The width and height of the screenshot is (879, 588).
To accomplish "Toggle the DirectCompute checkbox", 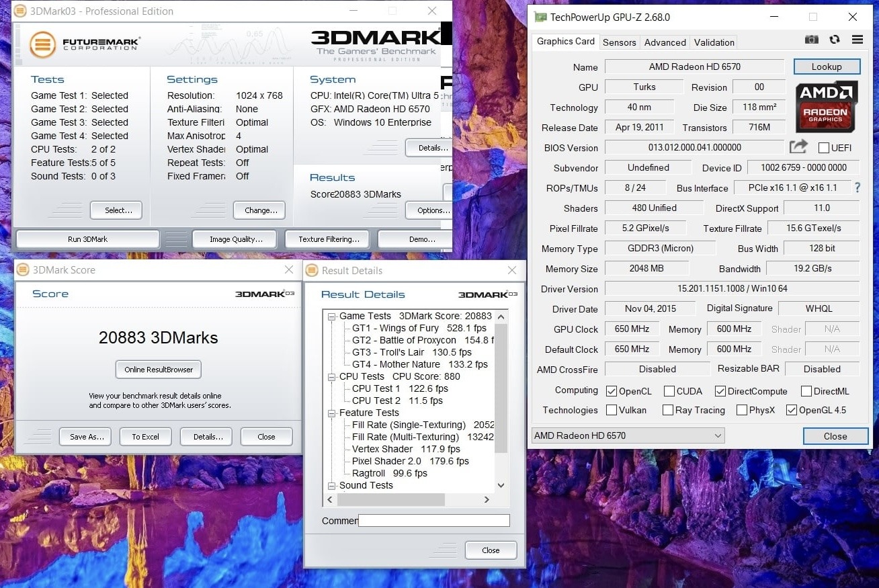I will point(720,391).
